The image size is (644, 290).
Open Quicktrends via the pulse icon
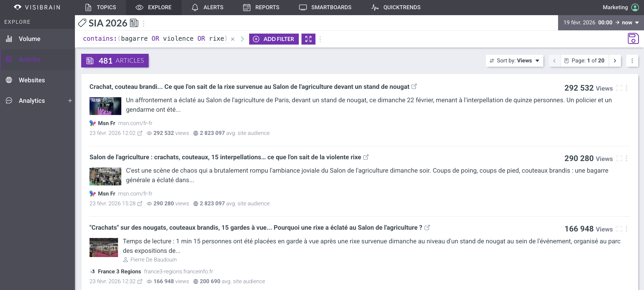[375, 7]
